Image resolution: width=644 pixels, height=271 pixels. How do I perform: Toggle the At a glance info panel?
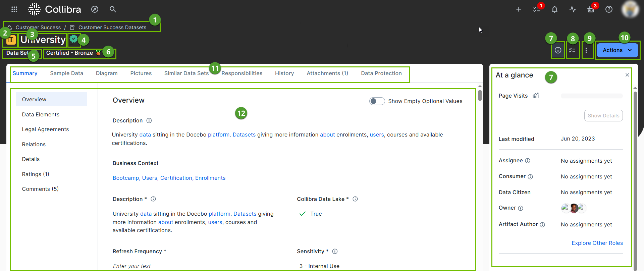coord(558,50)
